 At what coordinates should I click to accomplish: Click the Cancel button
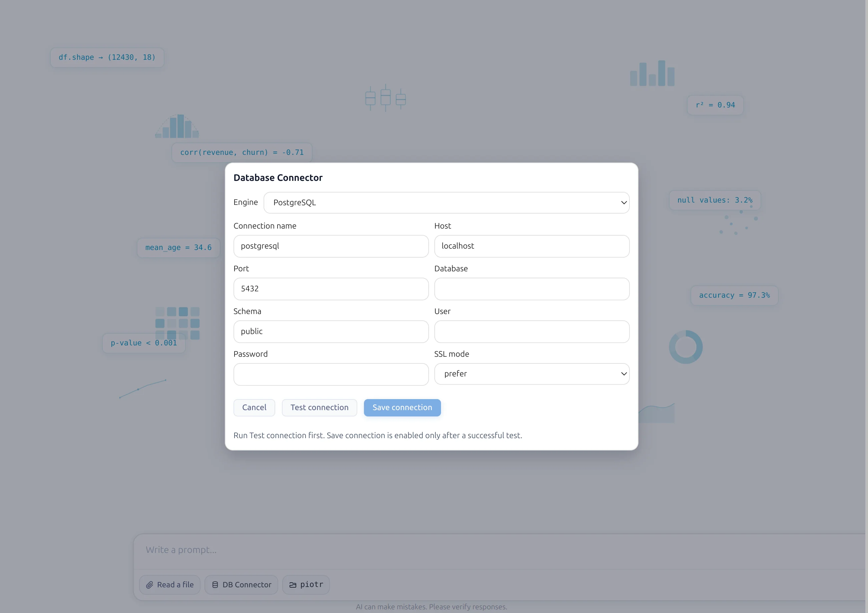tap(254, 408)
